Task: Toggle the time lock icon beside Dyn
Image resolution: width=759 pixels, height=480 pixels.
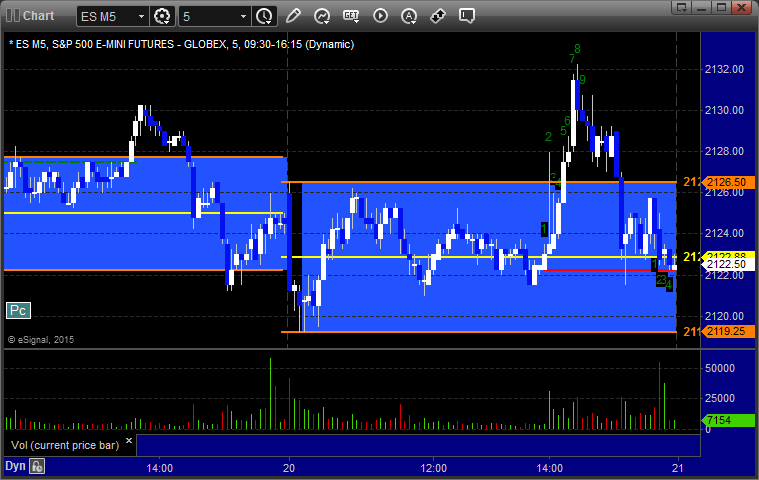Action: [37, 466]
